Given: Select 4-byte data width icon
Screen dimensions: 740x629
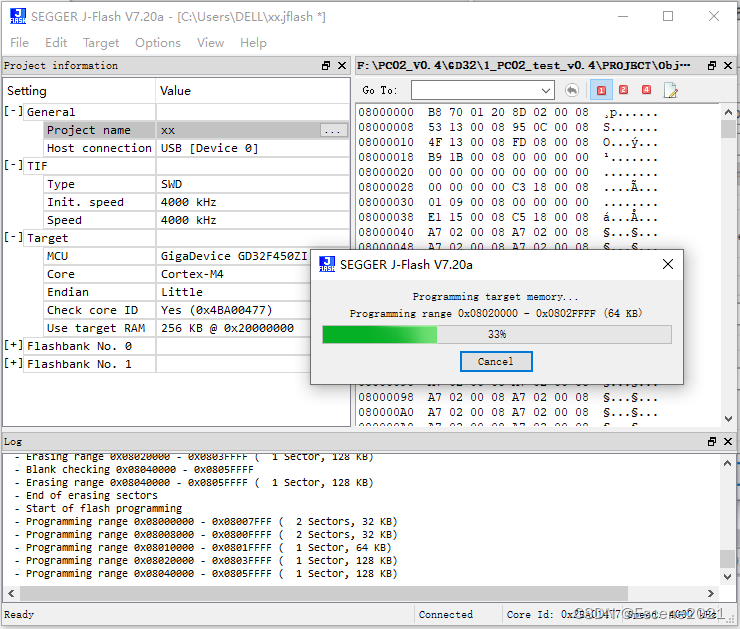Looking at the screenshot, I should (647, 90).
